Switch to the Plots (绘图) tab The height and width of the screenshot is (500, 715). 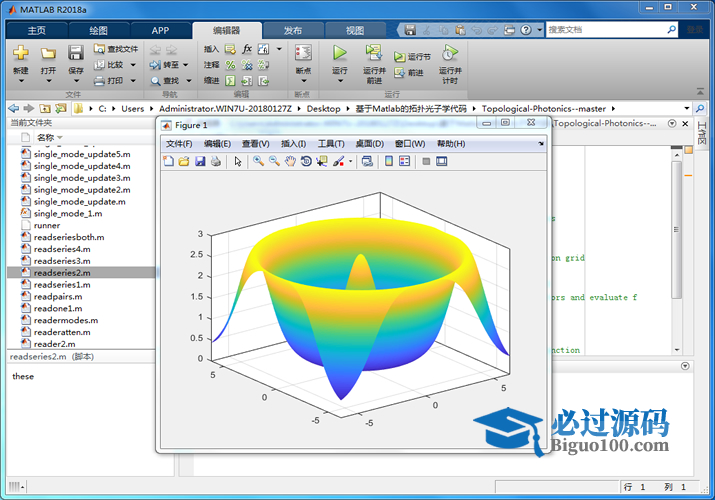98,31
